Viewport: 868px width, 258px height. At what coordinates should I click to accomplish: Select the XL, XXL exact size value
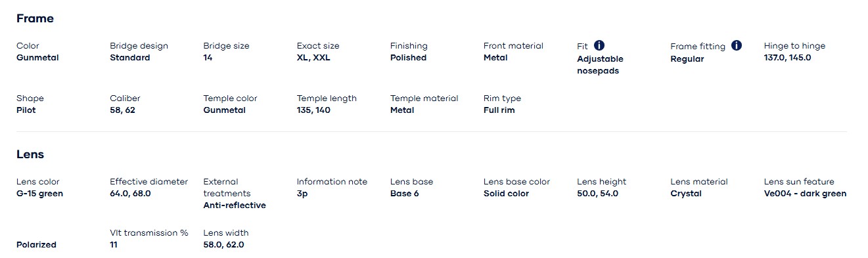tap(313, 58)
